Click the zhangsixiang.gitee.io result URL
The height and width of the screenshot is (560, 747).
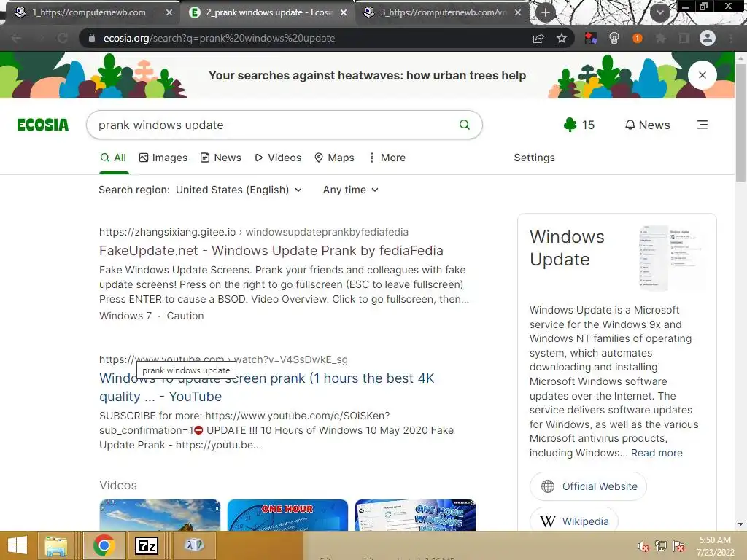253,232
